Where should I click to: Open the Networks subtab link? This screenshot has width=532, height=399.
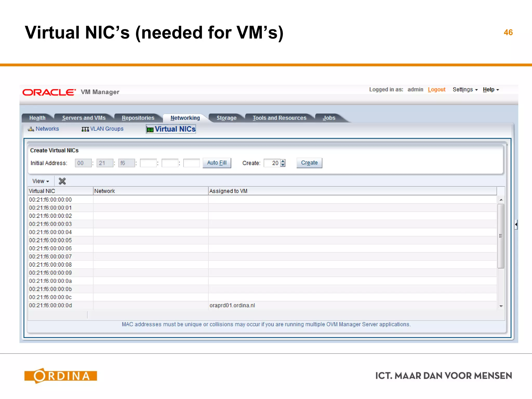point(47,129)
